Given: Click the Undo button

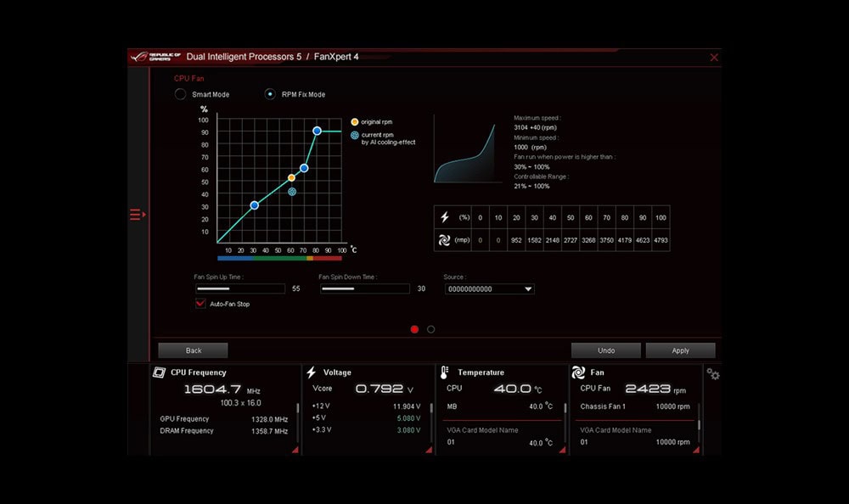Looking at the screenshot, I should [x=606, y=350].
